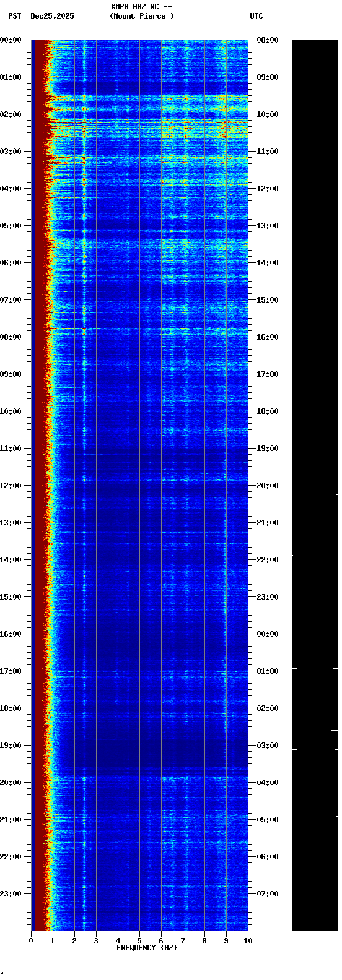Viewport: 342px width, 980px height.
Task: Click the 2 Hz frequency tick label
Action: click(74, 941)
